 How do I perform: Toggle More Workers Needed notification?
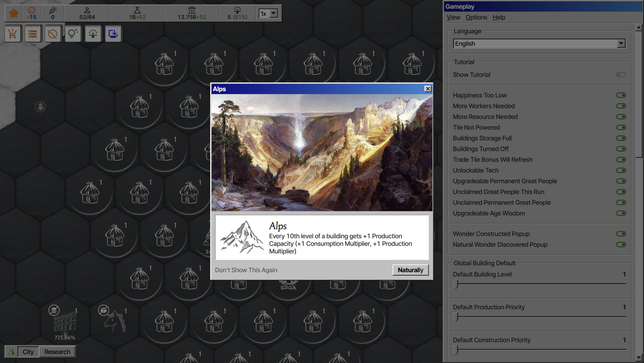[621, 106]
